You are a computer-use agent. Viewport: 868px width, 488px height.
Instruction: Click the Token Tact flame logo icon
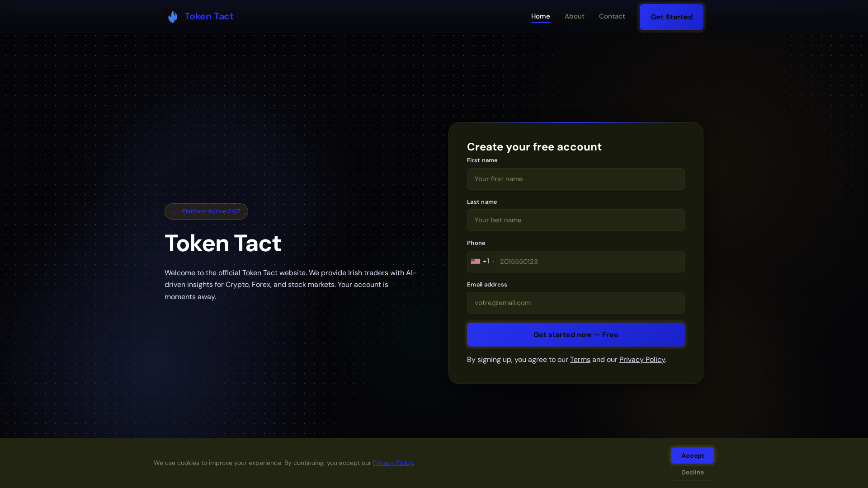click(x=173, y=16)
